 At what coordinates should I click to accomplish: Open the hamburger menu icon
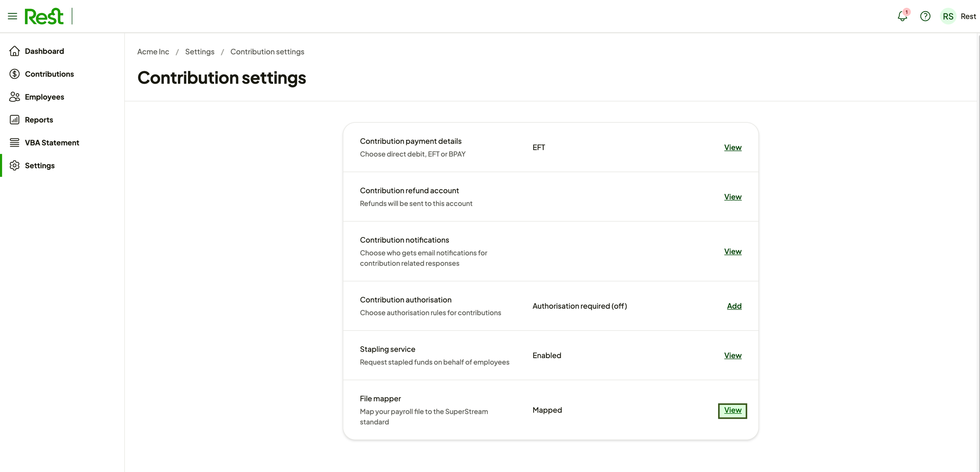tap(12, 16)
